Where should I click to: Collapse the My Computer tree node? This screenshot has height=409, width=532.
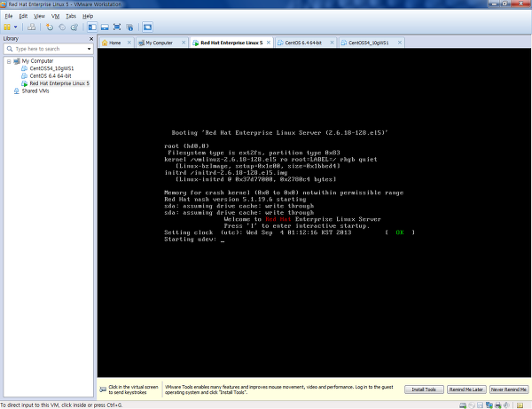click(9, 61)
